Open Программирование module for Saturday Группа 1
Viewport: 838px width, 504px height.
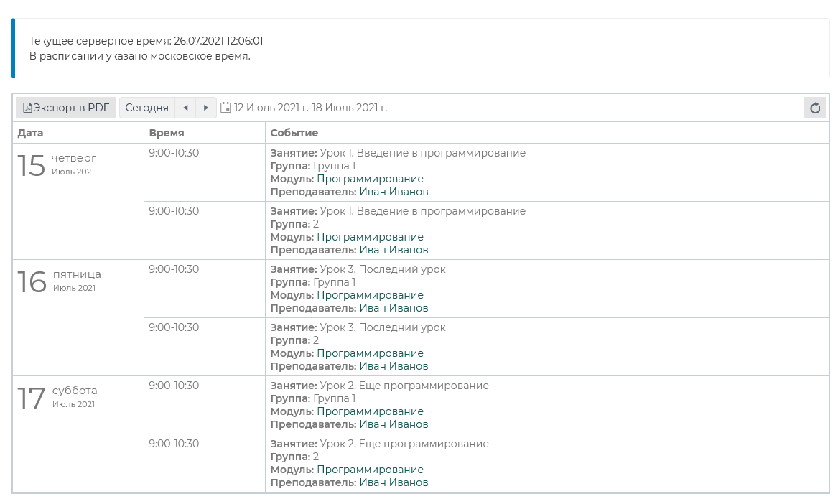[x=370, y=411]
